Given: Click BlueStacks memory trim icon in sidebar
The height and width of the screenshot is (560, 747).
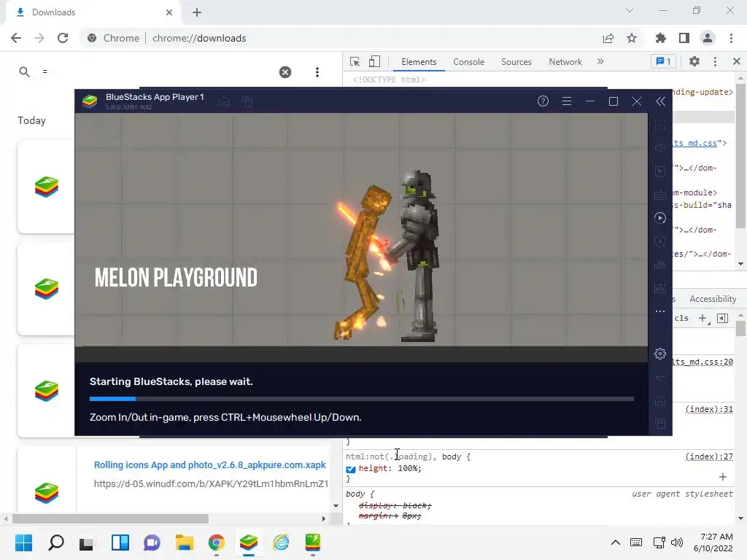Looking at the screenshot, I should (x=659, y=265).
